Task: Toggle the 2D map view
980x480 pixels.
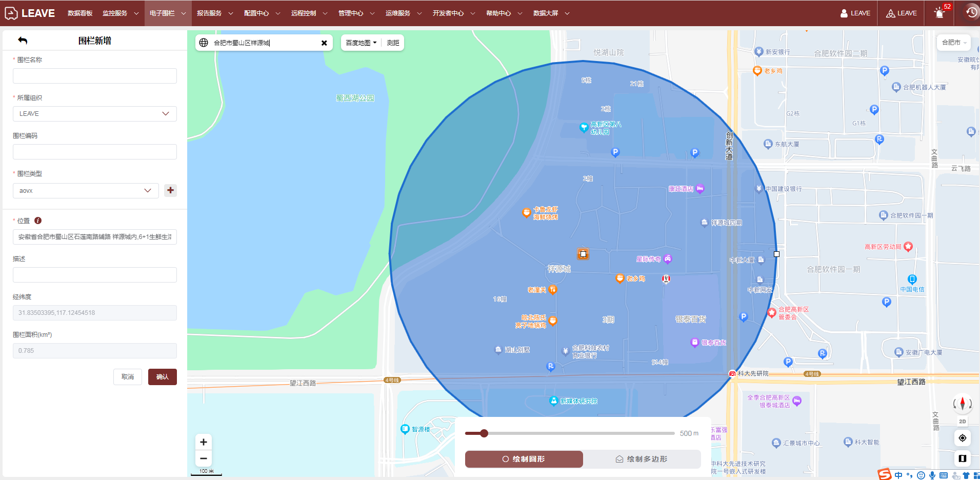Action: pyautogui.click(x=962, y=422)
